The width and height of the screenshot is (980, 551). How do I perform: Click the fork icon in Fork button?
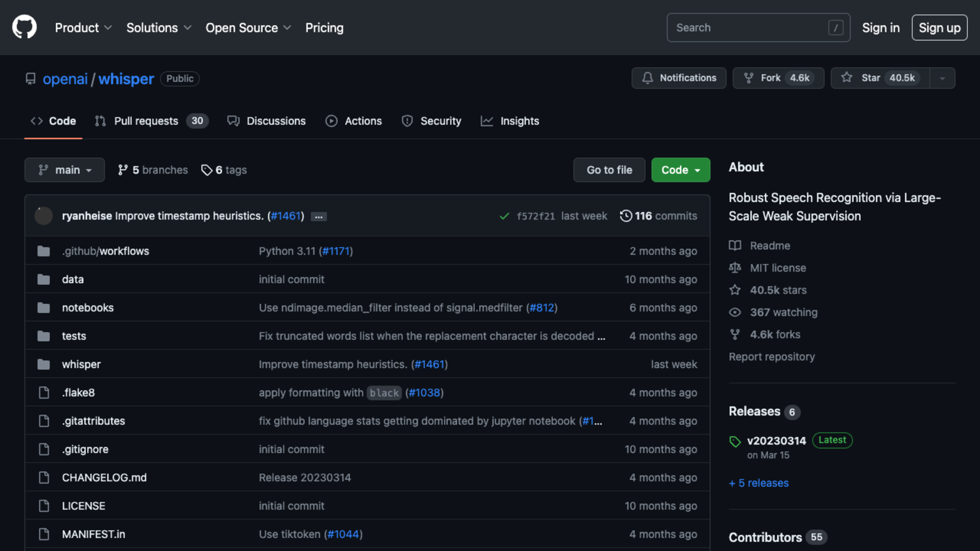(748, 78)
